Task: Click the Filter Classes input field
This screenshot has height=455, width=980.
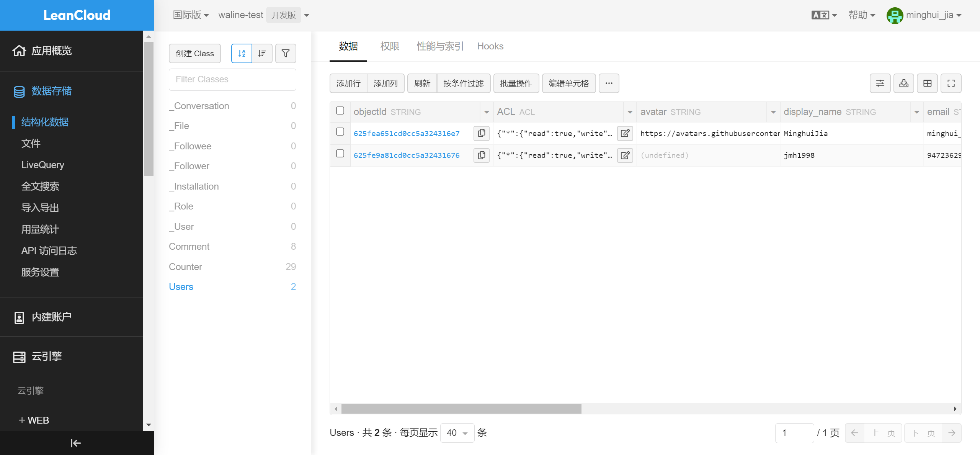Action: (232, 79)
